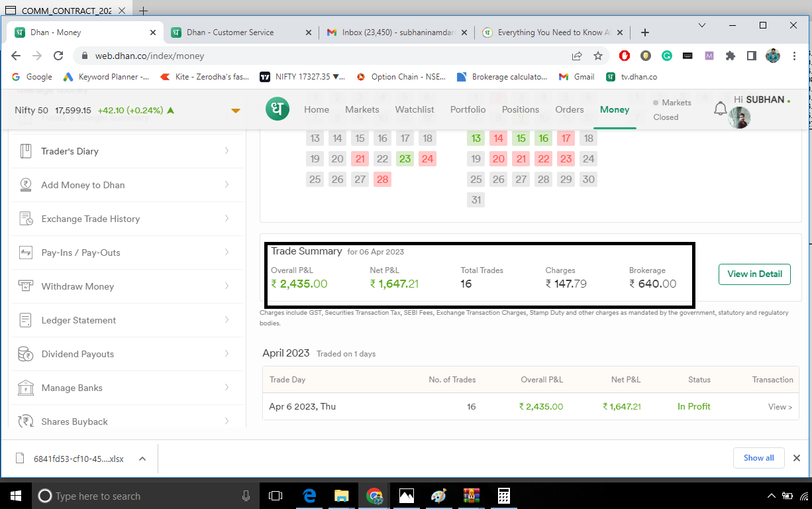The image size is (812, 509).
Task: Open the Portfolio menu item
Action: [468, 109]
